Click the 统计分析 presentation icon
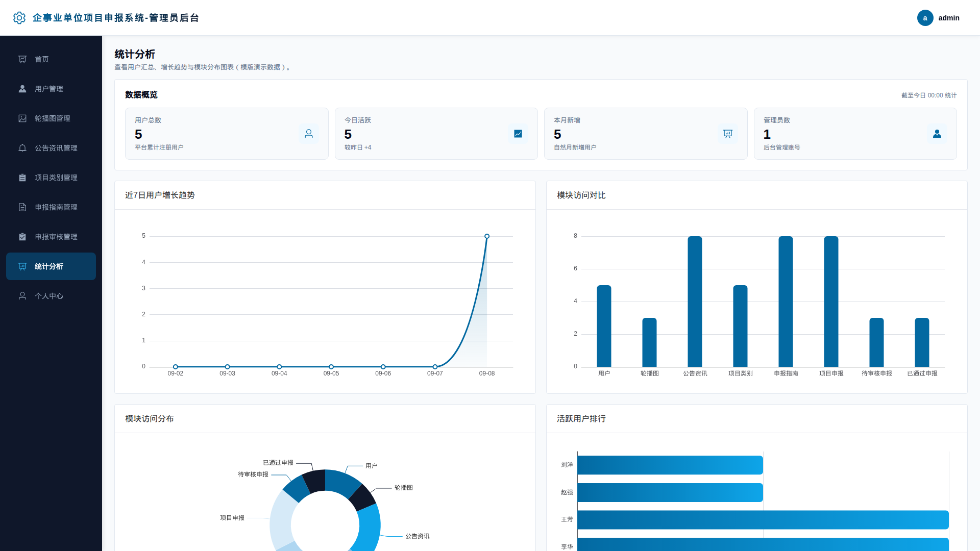The width and height of the screenshot is (980, 551). point(22,266)
